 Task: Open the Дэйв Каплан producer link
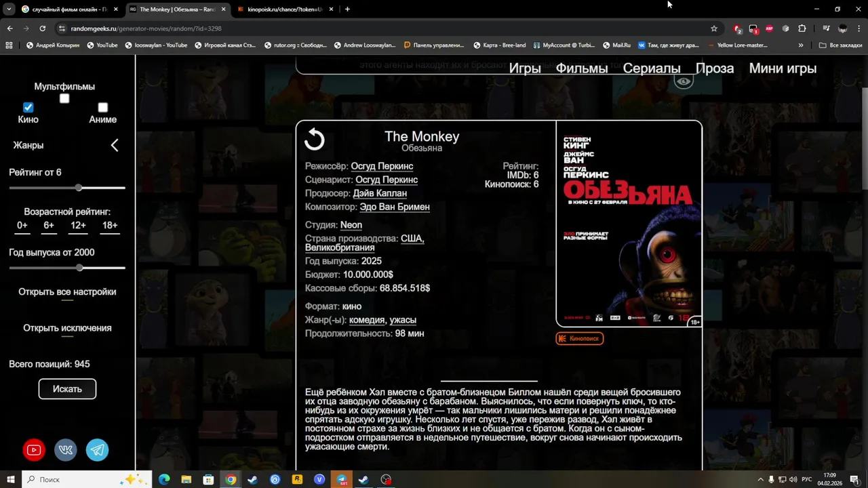coord(380,193)
